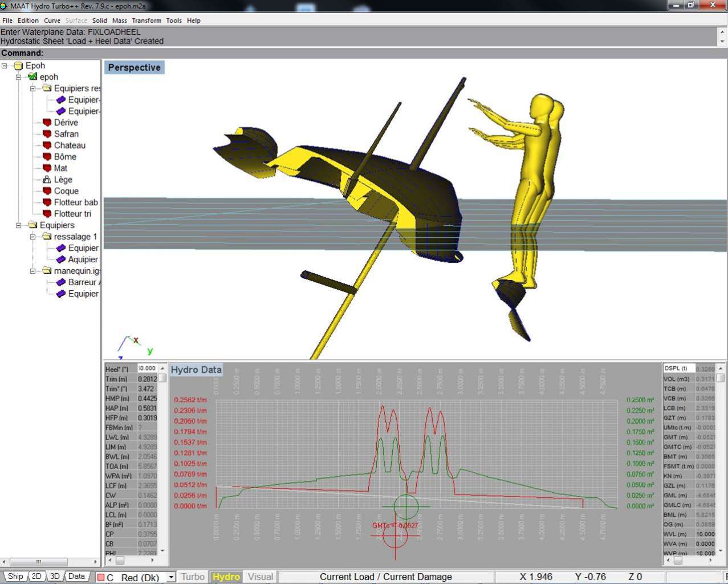Viewport: 728px width, 584px height.
Task: Click the weight icon next to Lège
Action: tap(47, 180)
